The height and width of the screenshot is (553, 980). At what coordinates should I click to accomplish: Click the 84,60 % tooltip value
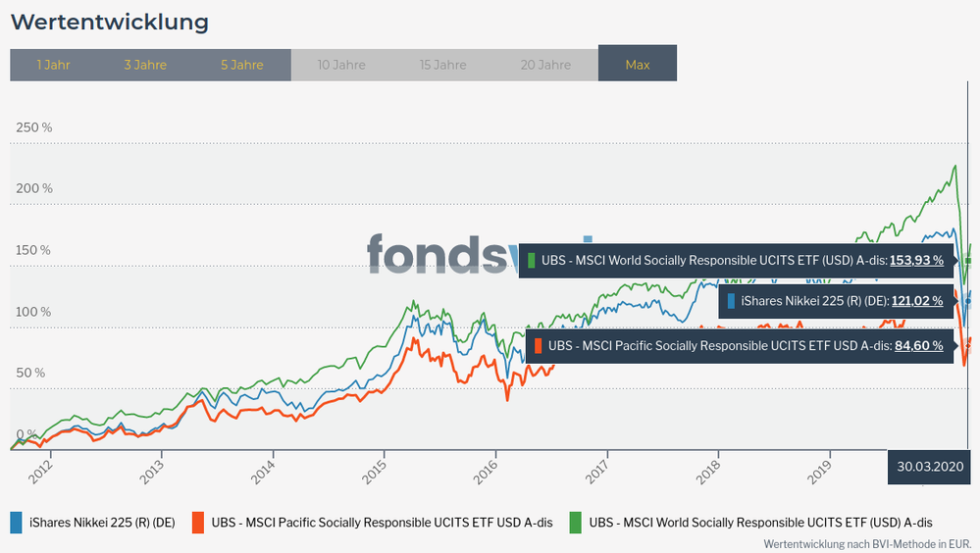tap(918, 345)
